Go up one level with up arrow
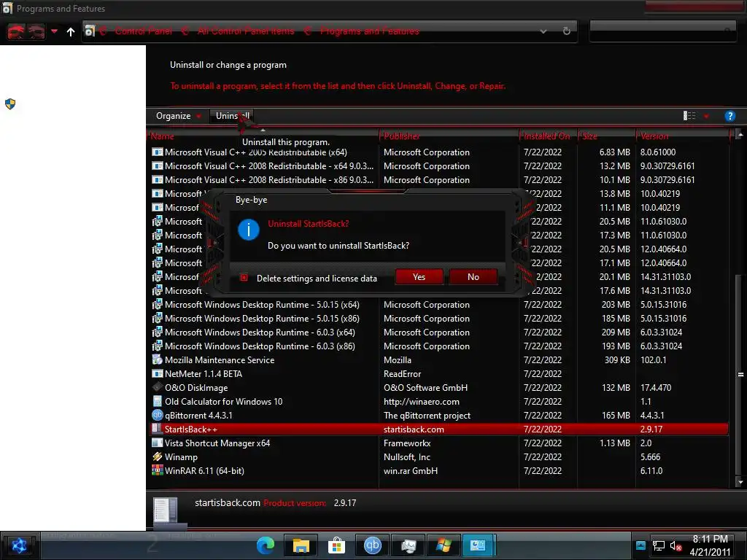 (71, 31)
